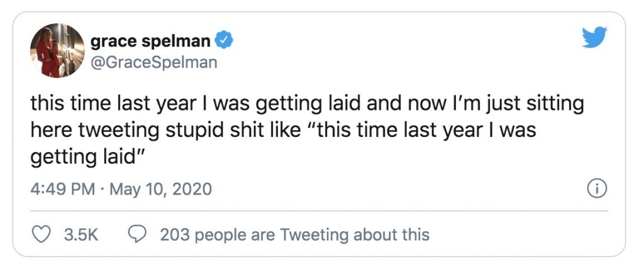Click the number "203" in the replies link
This screenshot has height=275, width=644.
click(175, 235)
